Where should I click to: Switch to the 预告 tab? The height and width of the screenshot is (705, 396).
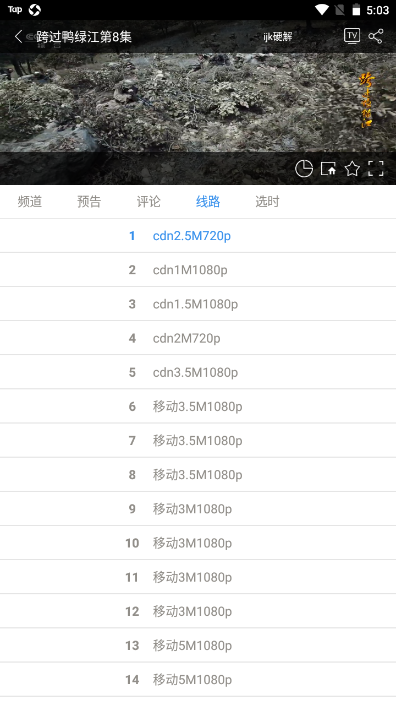pyautogui.click(x=89, y=201)
